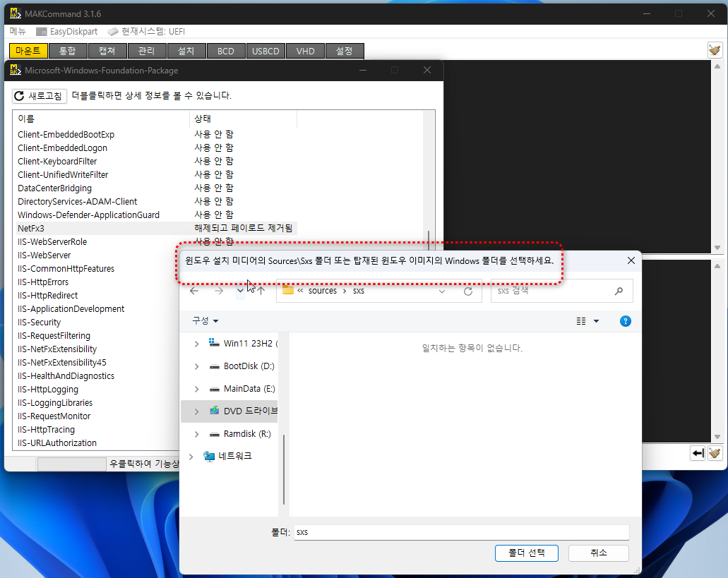
Task: Click the folder icon in the address bar
Action: pos(288,290)
